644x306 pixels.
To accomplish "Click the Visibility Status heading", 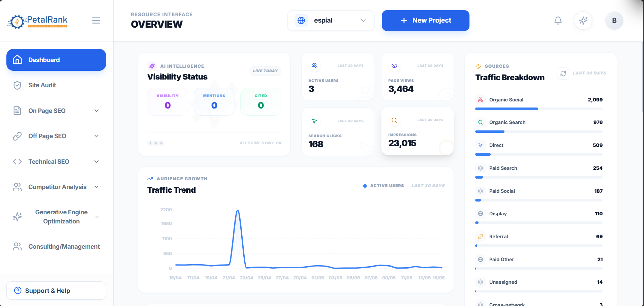I will [177, 77].
